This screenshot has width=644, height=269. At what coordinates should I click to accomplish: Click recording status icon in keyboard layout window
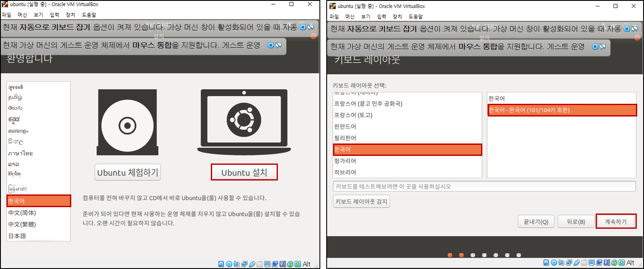(x=599, y=263)
